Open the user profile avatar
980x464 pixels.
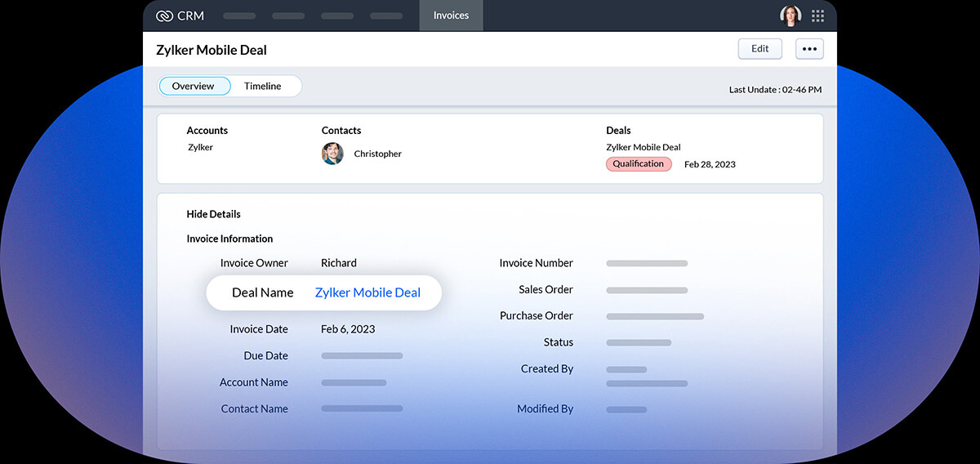coord(791,16)
